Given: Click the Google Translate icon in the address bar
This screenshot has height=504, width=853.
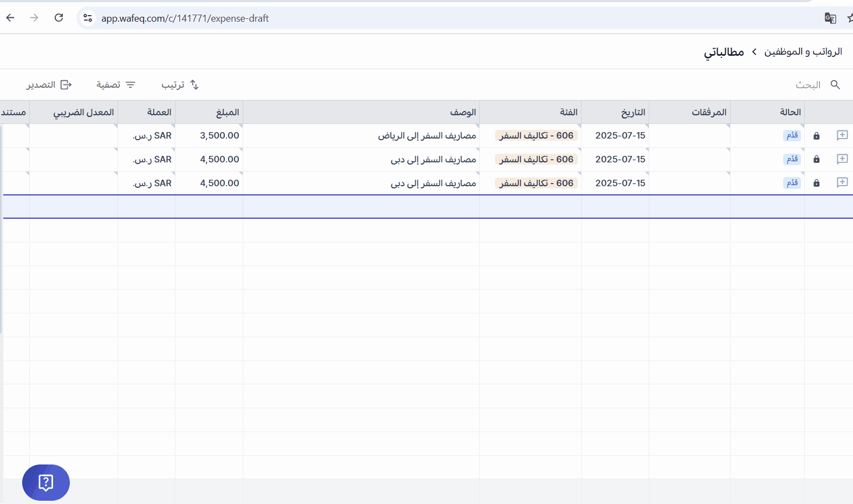Looking at the screenshot, I should point(830,18).
